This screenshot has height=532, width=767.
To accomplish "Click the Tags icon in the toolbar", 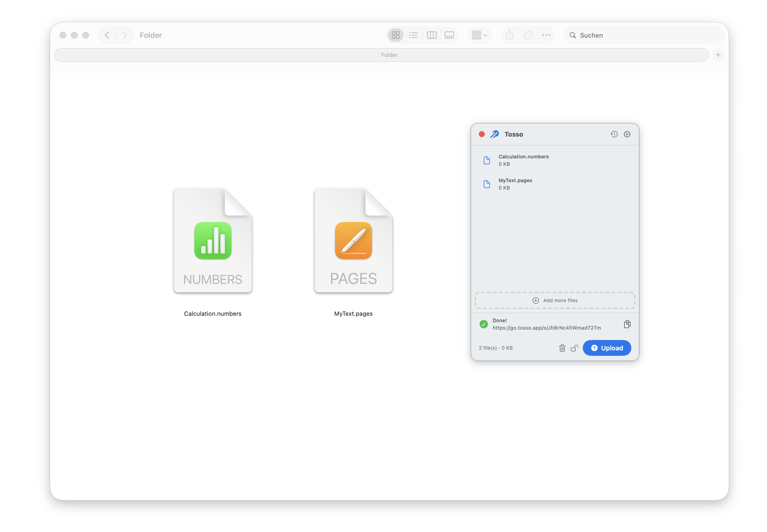I will (x=528, y=35).
